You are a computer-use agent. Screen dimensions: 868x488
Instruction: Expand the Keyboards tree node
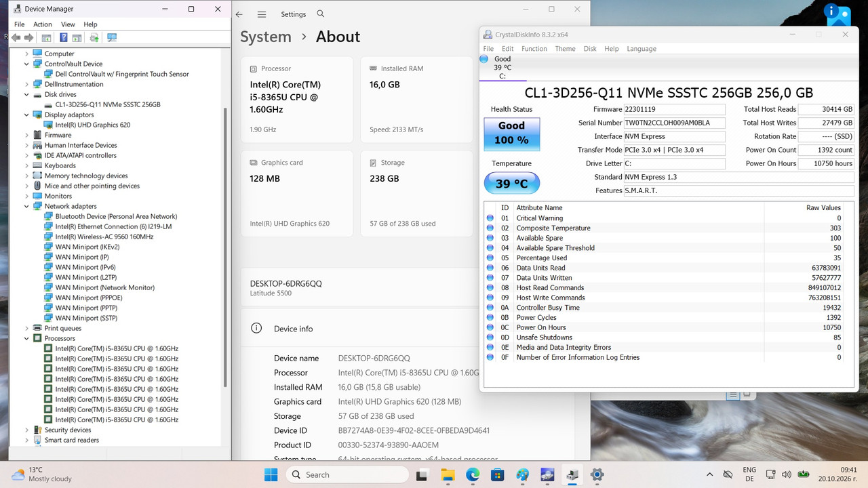point(27,165)
